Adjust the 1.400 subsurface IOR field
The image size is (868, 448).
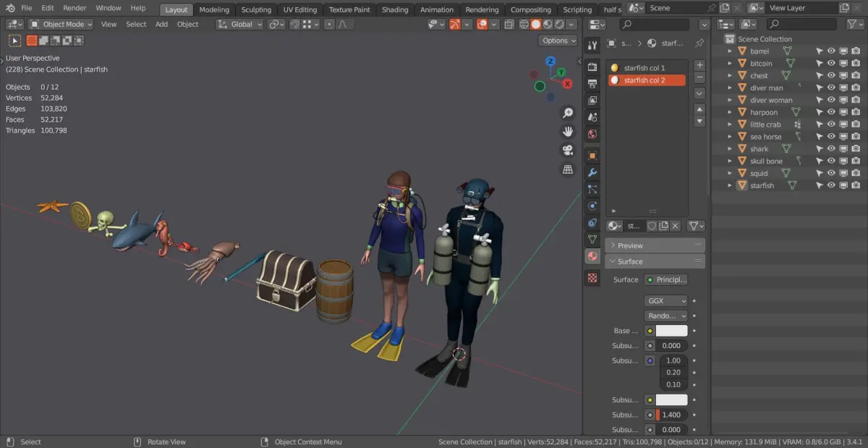tap(671, 415)
